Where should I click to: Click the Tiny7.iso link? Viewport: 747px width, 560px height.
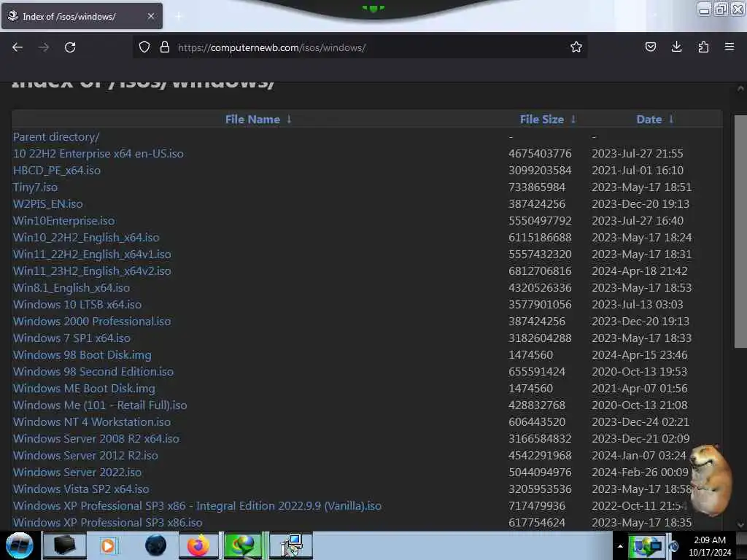(x=35, y=187)
